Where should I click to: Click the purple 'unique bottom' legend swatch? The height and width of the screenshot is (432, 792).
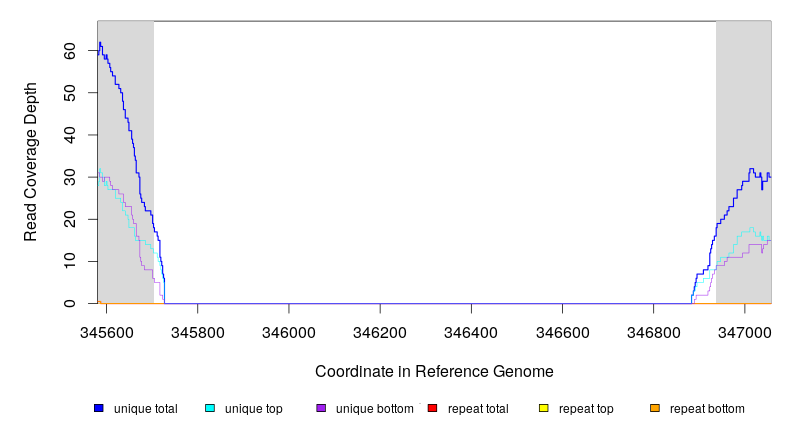pyautogui.click(x=321, y=408)
